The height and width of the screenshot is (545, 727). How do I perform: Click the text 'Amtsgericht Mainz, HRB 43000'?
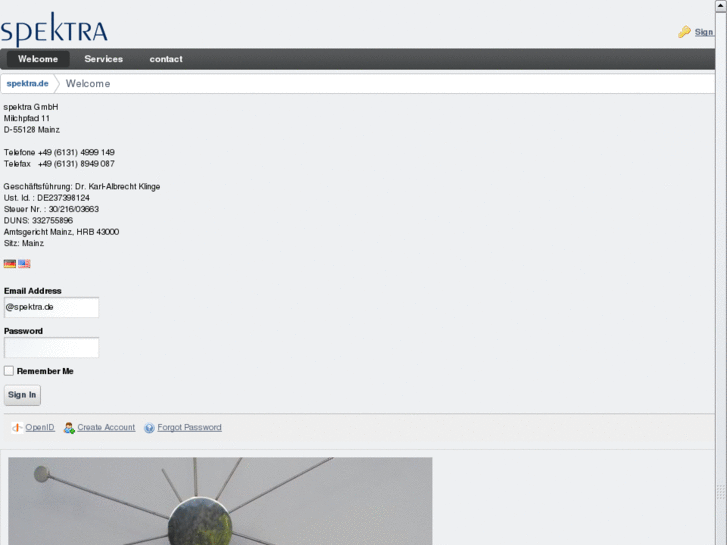point(61,232)
